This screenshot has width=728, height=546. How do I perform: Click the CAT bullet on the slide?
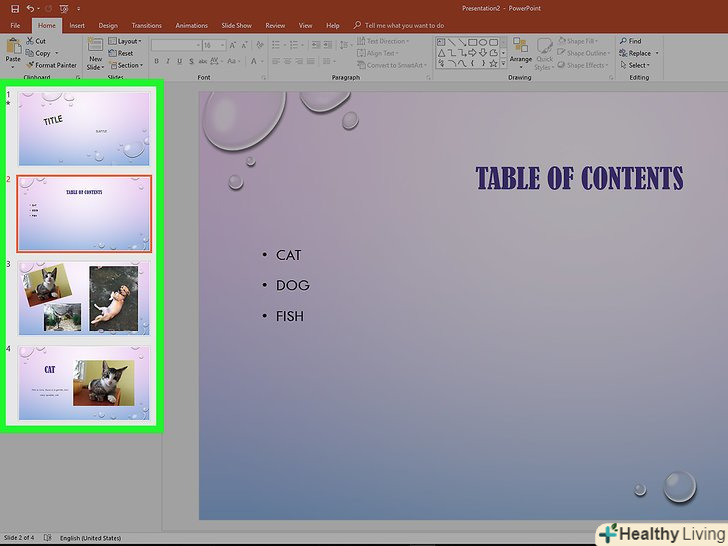pyautogui.click(x=288, y=255)
